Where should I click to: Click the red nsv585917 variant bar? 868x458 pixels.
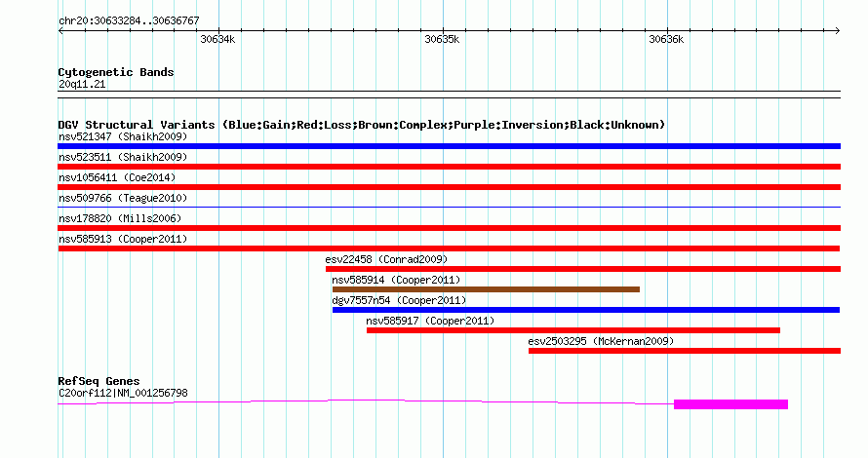[x=573, y=330]
